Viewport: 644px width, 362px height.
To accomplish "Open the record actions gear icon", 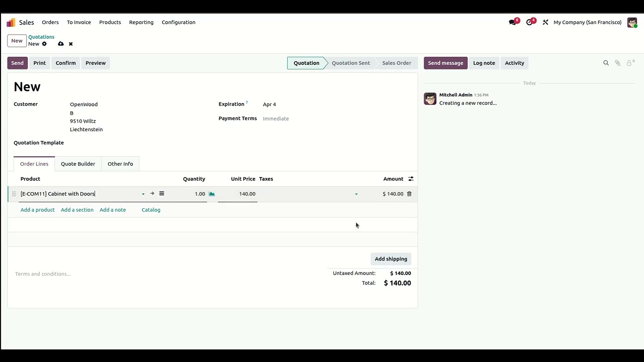I will [44, 44].
